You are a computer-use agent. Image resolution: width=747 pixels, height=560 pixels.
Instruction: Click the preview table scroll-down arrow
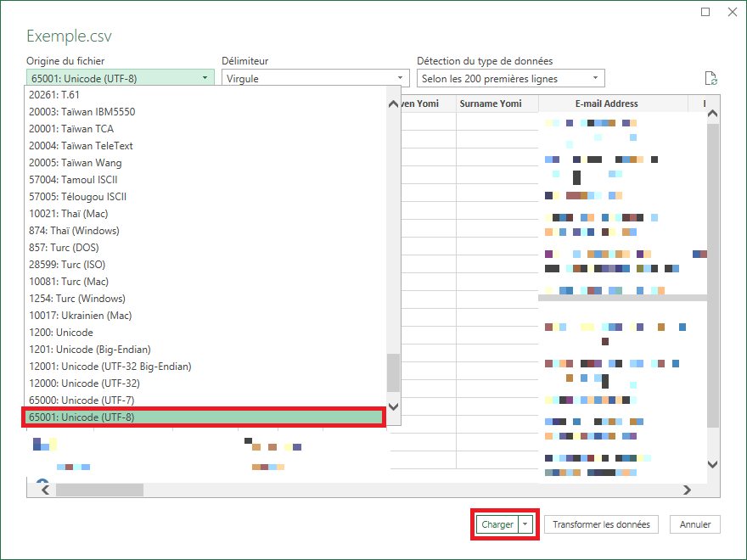tap(713, 464)
